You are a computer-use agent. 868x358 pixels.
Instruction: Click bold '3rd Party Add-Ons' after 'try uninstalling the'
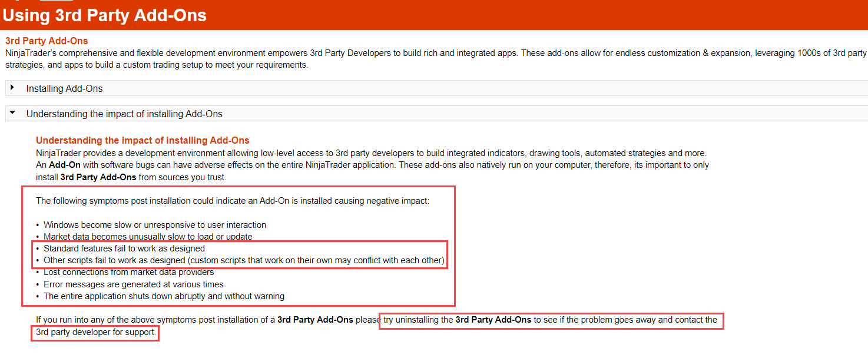tap(493, 320)
